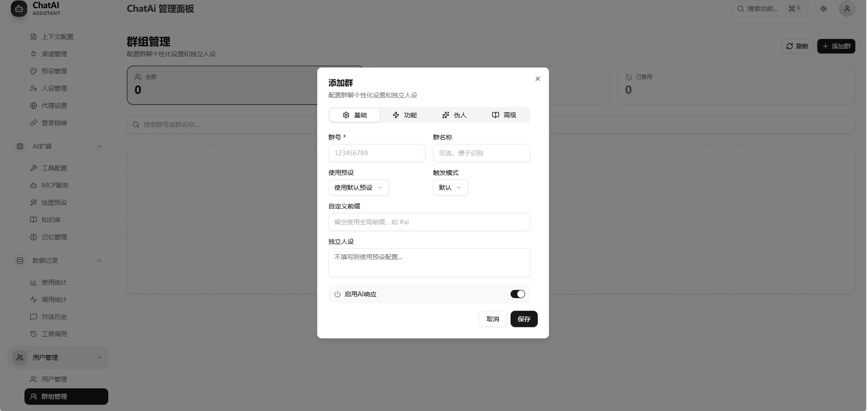Viewport: 868px width, 411px height.
Task: Click the 绘图预设 sidebar item
Action: (54, 203)
